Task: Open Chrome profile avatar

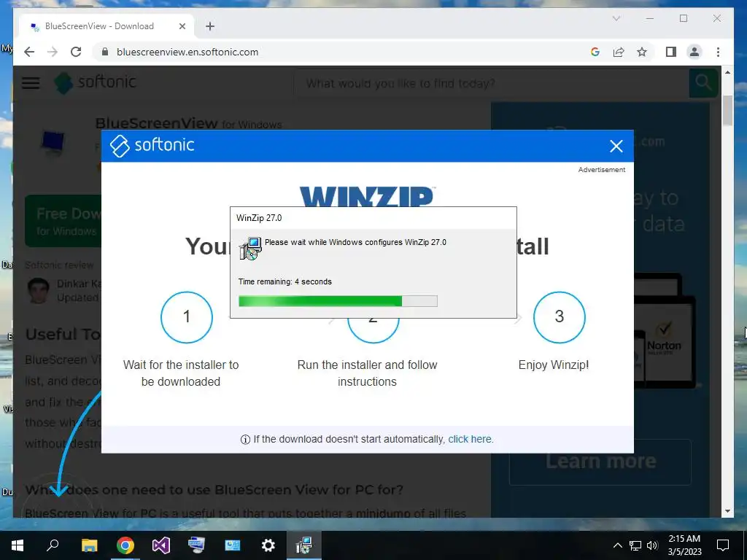Action: coord(694,52)
